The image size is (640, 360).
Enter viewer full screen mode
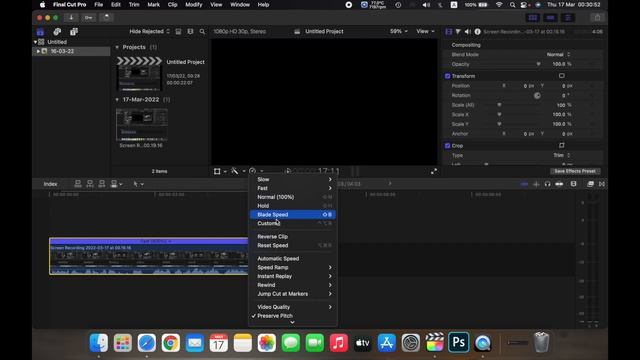tap(434, 171)
